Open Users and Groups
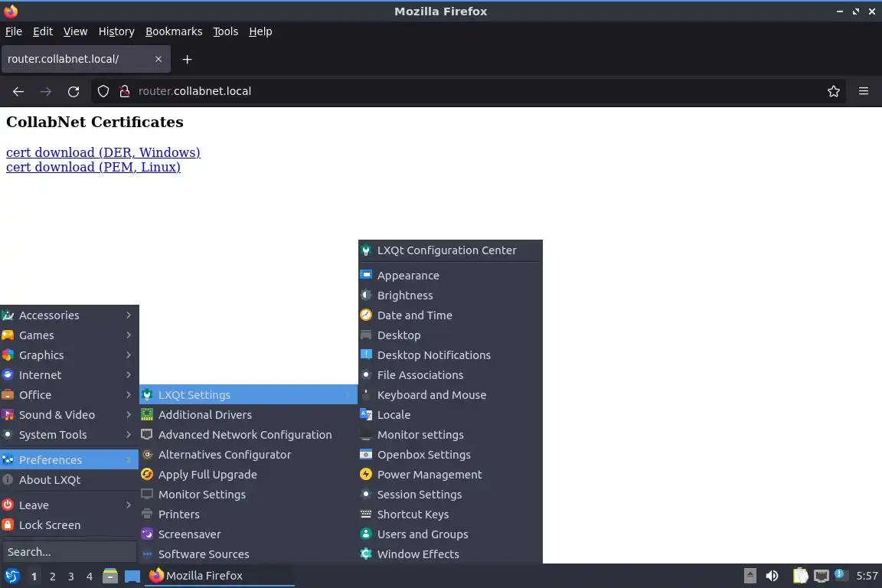The height and width of the screenshot is (588, 882). pos(450,534)
